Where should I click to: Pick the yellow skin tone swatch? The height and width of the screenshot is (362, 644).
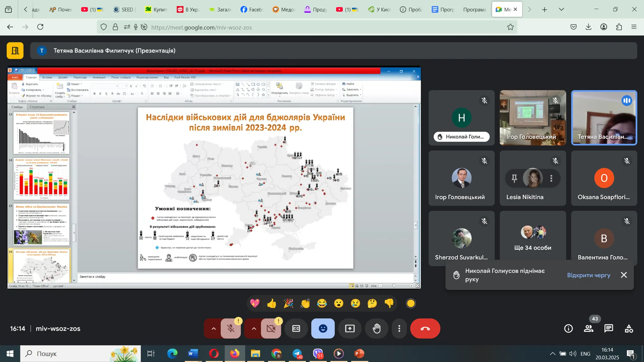tap(411, 303)
